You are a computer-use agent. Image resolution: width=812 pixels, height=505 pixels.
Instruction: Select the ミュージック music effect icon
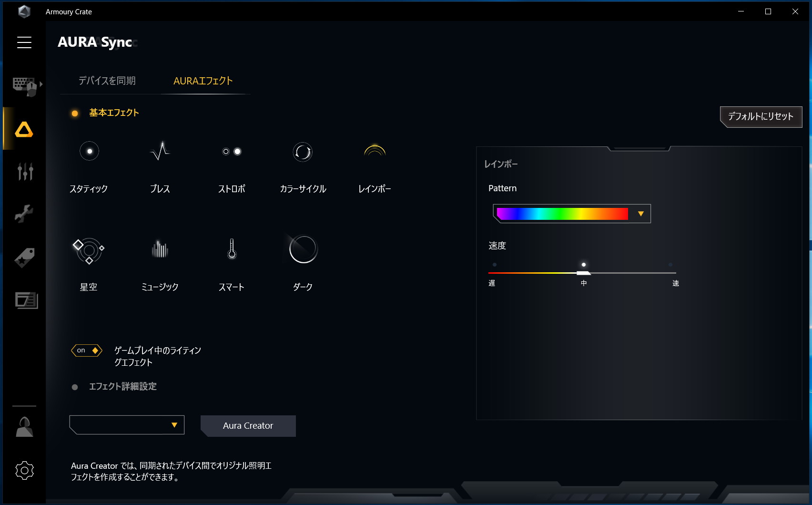(160, 249)
